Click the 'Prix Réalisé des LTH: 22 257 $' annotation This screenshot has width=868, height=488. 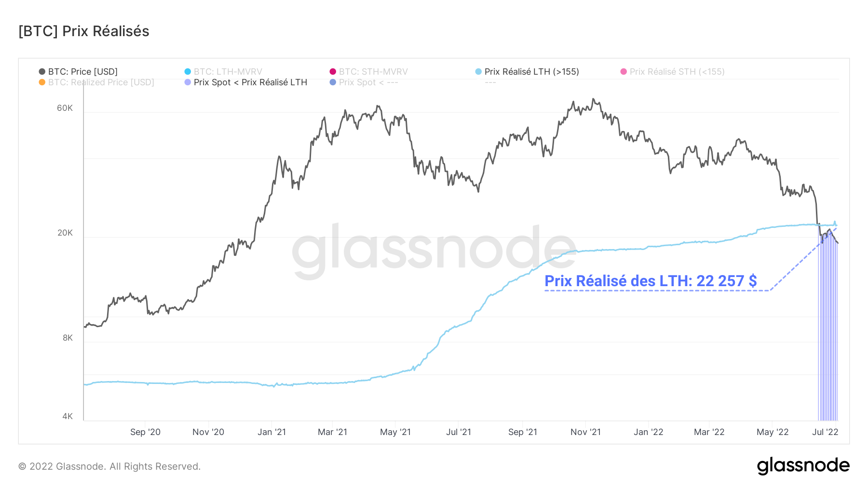pos(651,281)
